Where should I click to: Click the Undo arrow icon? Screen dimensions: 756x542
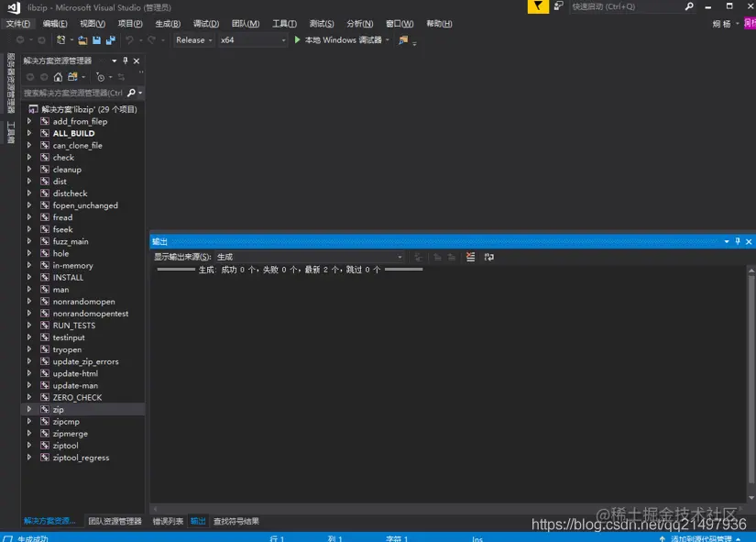129,40
